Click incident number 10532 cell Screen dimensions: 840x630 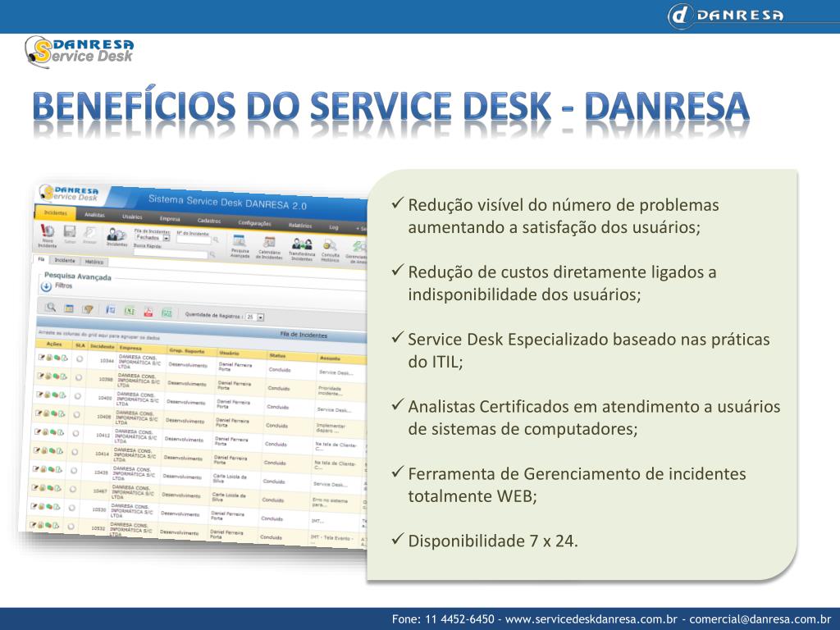pos(98,528)
